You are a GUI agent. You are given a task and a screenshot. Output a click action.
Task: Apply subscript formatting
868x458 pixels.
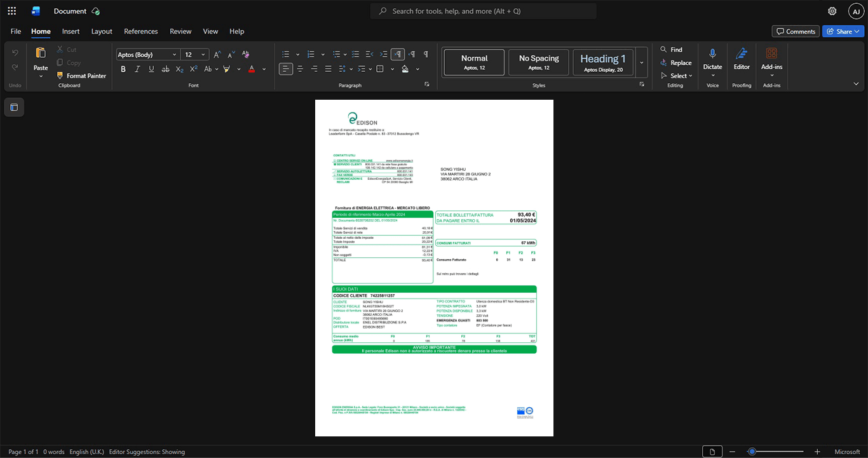point(179,69)
